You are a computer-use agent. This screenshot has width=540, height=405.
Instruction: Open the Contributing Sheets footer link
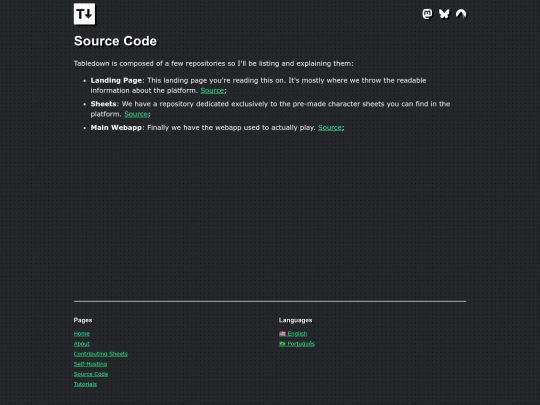(x=101, y=354)
